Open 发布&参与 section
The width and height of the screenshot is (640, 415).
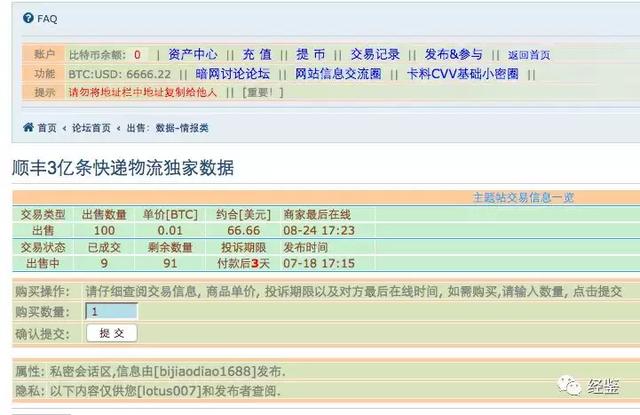point(453,54)
